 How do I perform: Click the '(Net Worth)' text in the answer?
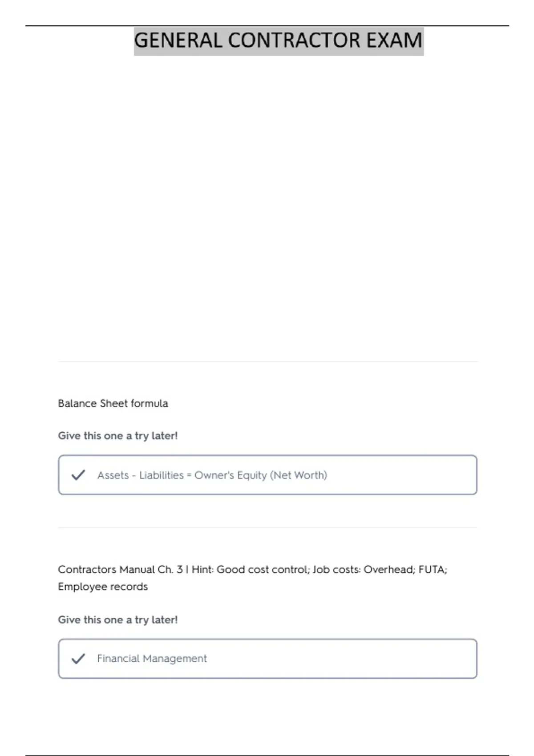(299, 475)
